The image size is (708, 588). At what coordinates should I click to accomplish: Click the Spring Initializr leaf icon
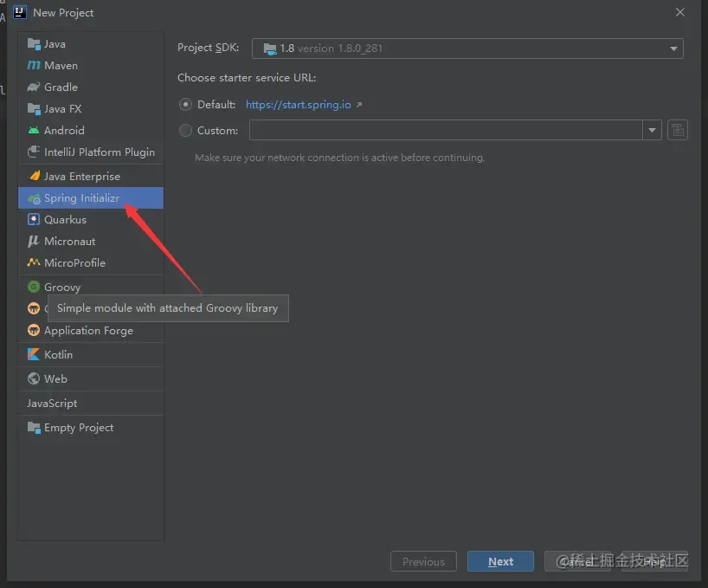pos(34,198)
